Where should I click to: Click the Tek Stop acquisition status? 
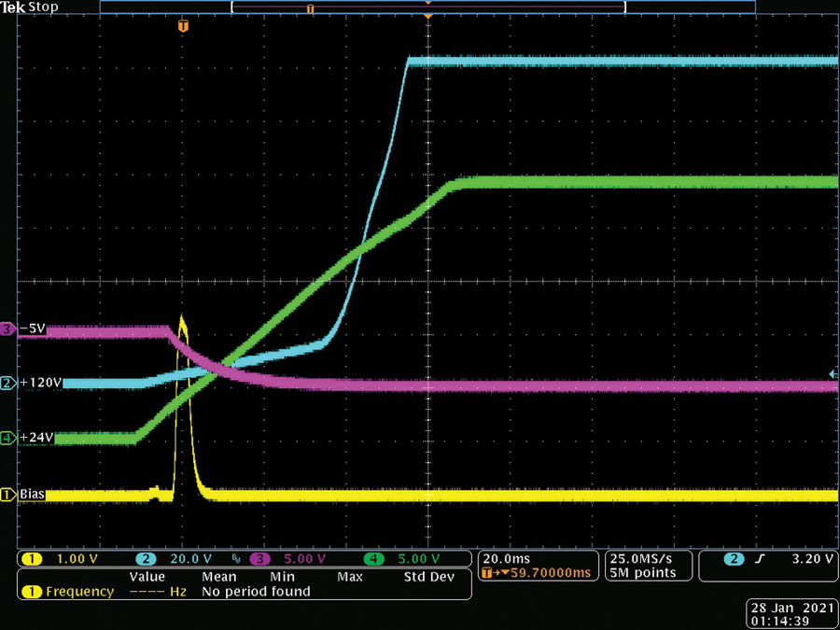click(x=30, y=7)
